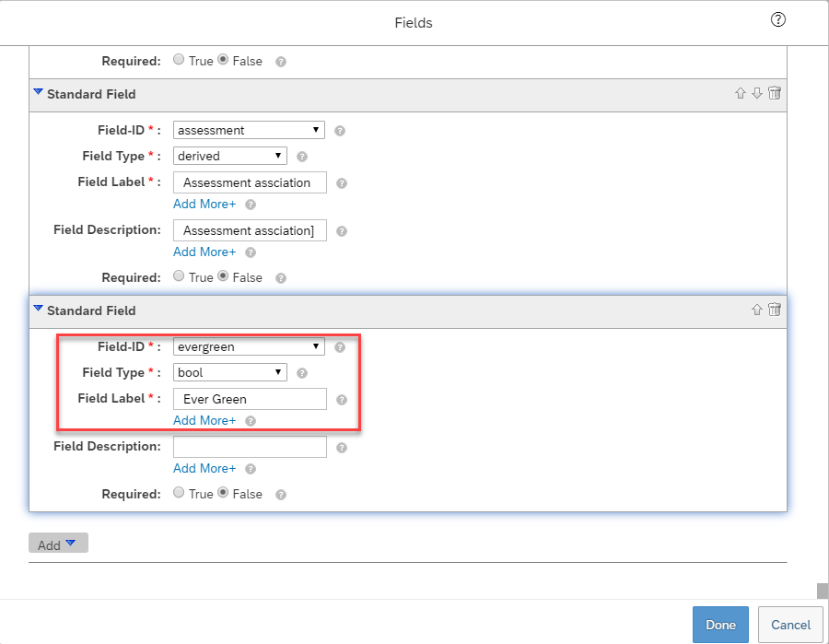
Task: Set assessment field Required to True
Action: click(179, 276)
